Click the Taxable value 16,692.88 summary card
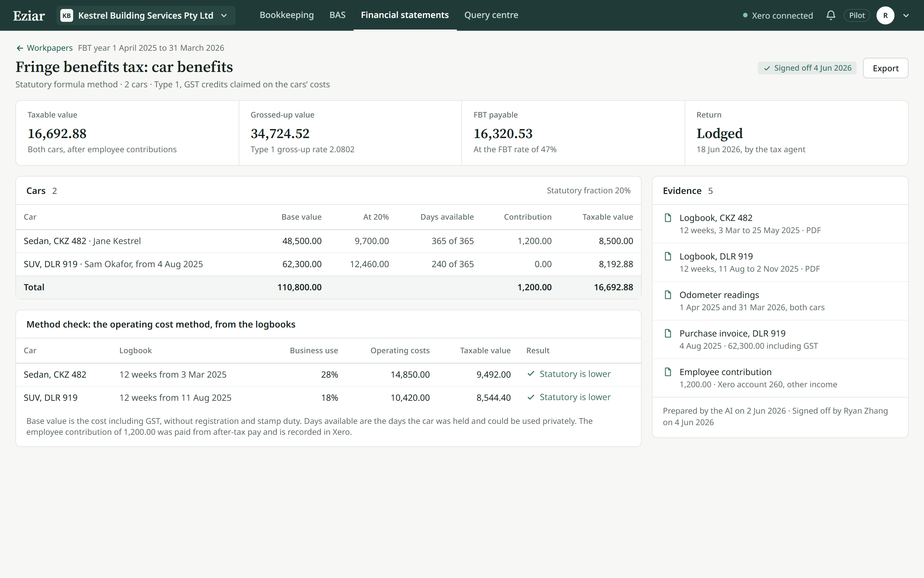The height and width of the screenshot is (578, 924). (127, 133)
